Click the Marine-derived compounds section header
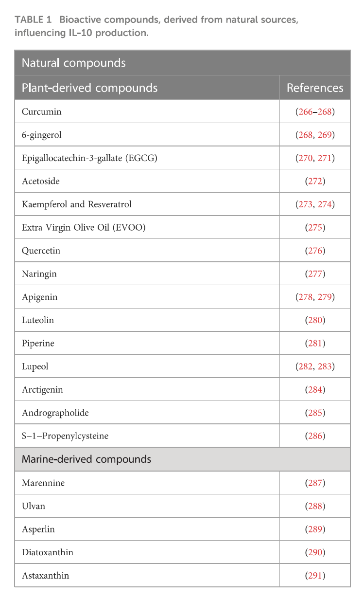The height and width of the screenshot is (601, 364). pos(87,459)
